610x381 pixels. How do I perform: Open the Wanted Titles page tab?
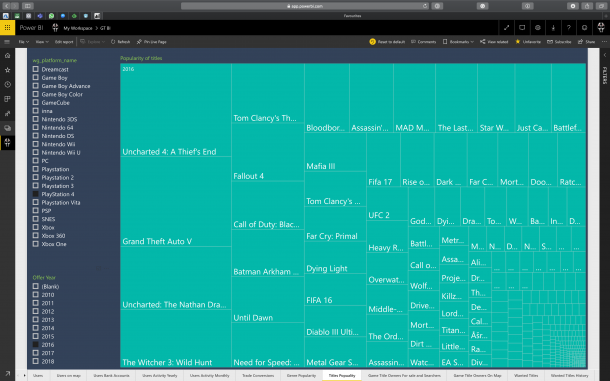[526, 376]
